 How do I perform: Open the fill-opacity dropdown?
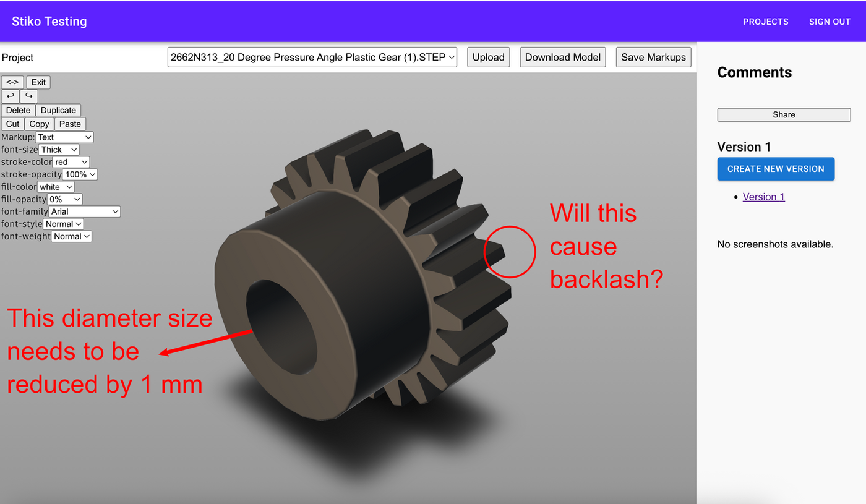pos(64,199)
